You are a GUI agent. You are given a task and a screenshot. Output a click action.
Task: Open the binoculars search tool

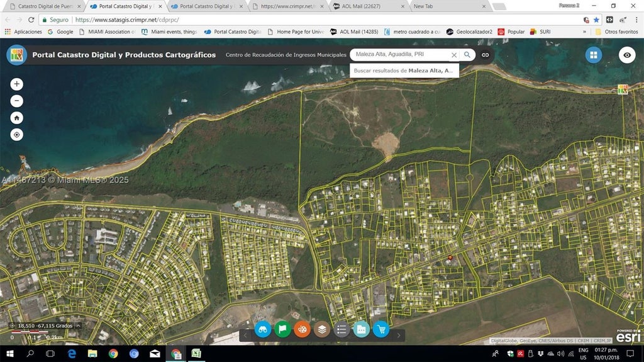263,329
